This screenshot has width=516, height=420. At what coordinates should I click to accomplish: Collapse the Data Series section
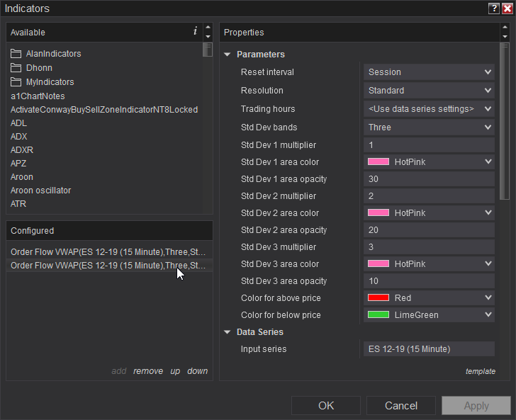[x=228, y=332]
